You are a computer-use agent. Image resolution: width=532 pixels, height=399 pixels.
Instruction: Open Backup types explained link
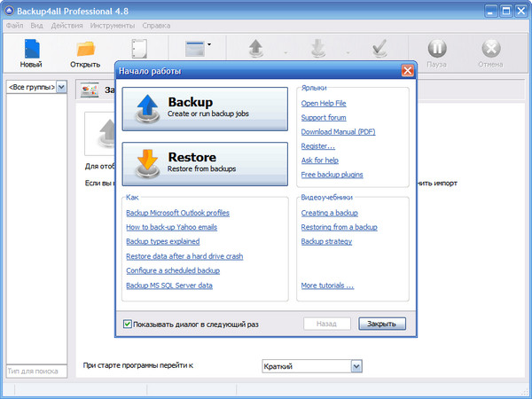pos(163,241)
